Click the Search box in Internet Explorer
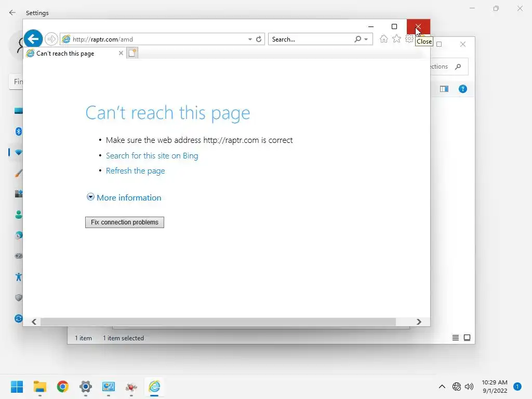The image size is (532, 399). 312,39
